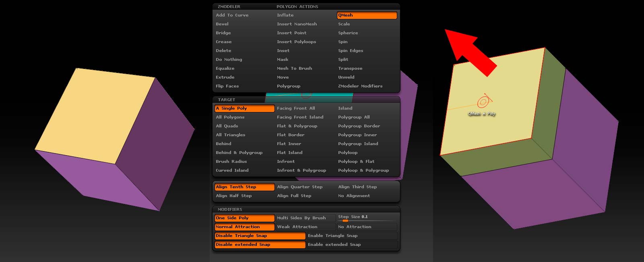The height and width of the screenshot is (262, 644).
Task: Select A Single Poly target
Action: [244, 108]
